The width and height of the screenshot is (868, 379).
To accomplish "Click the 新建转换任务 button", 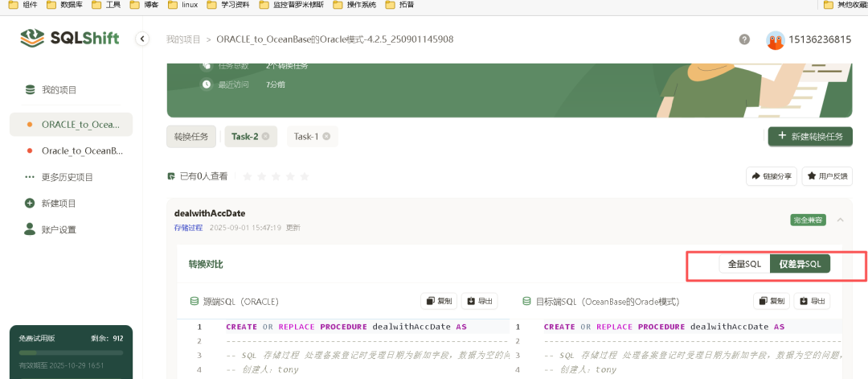I will click(810, 136).
